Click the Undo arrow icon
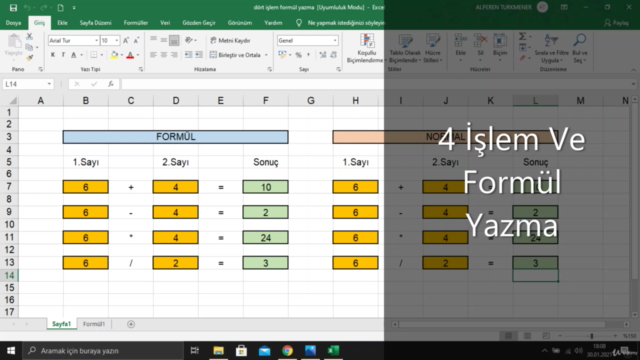Screen dimensions: 640x360 [x=27, y=7]
